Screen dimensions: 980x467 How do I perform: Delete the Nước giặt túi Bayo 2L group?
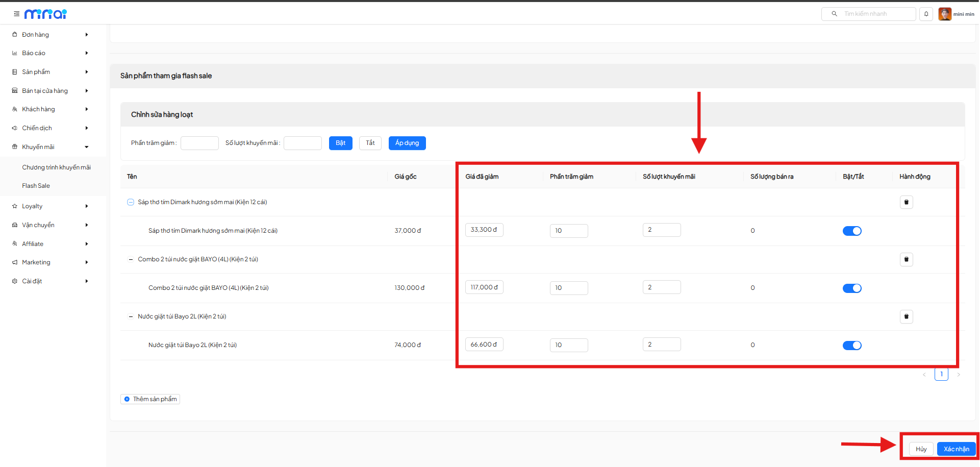[906, 316]
